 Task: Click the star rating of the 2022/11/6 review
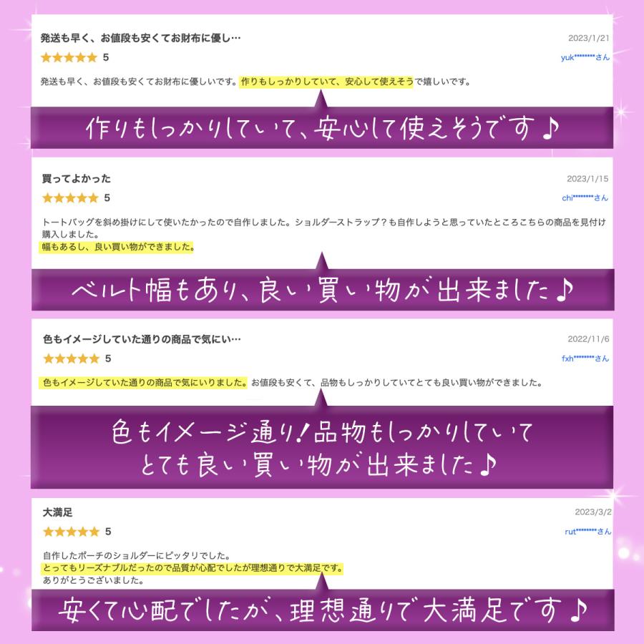tap(72, 358)
